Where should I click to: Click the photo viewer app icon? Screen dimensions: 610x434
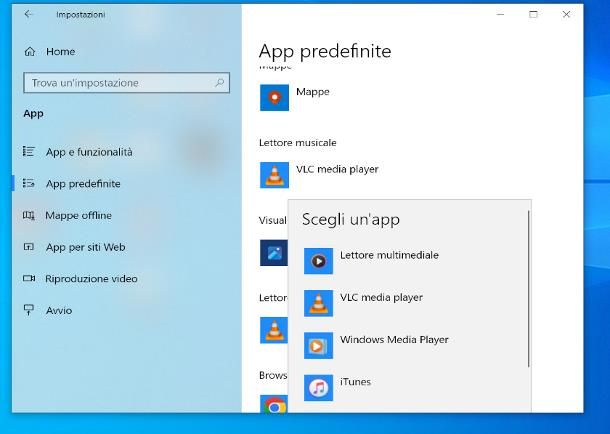coord(274,253)
